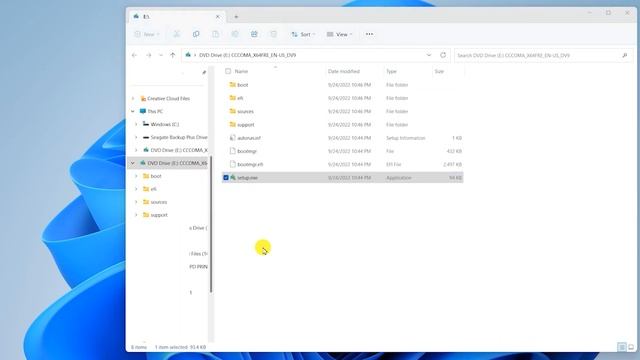640x360 pixels.
Task: Click the Delete trash icon
Action: pos(273,34)
